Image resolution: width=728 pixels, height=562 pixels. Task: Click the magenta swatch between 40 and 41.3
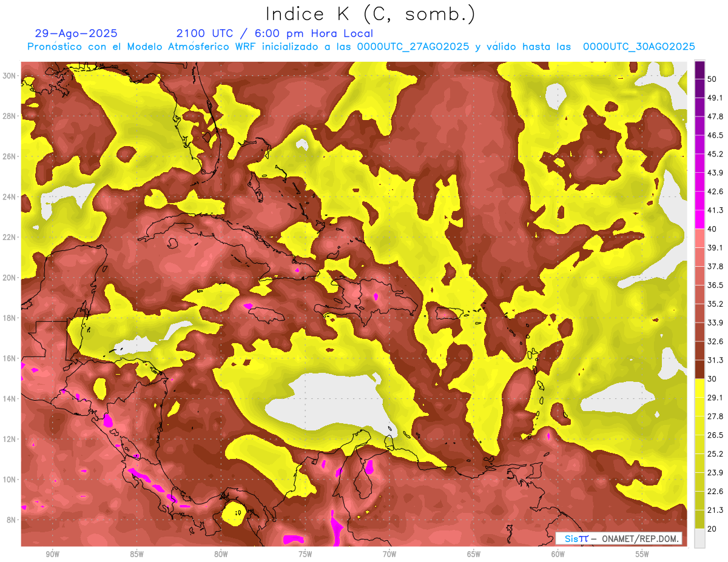pyautogui.click(x=700, y=219)
